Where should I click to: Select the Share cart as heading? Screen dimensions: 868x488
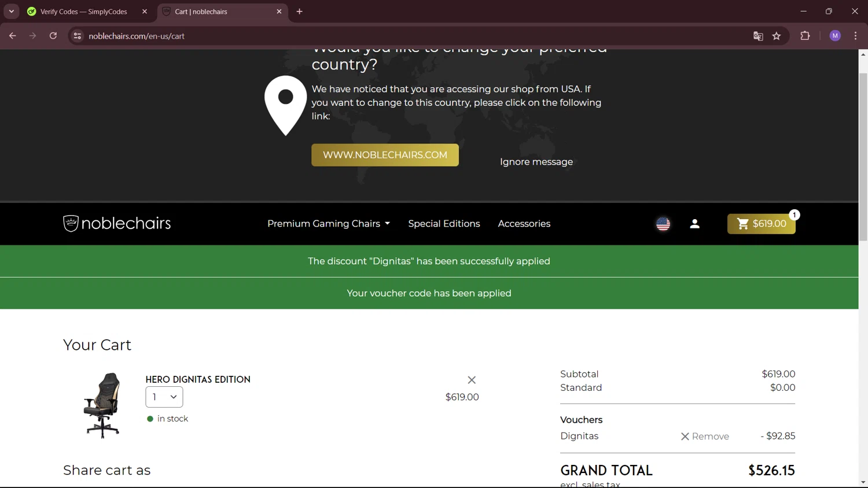(107, 470)
